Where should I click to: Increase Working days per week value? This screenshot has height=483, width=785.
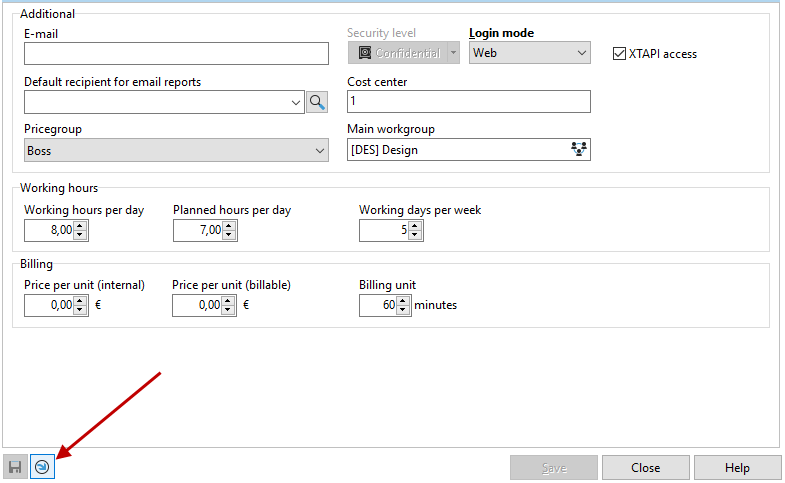[415, 226]
